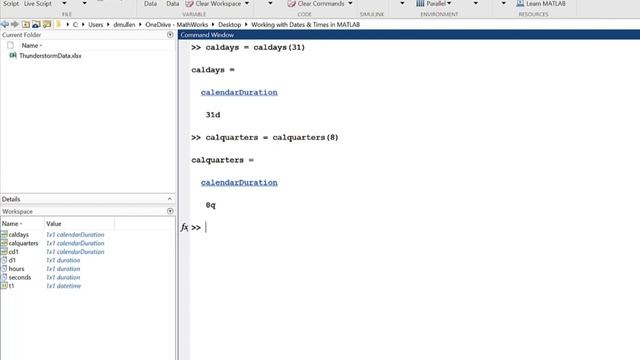Go back using the address bar's back arrow
Viewport: 640px width, 360px height.
coord(5,24)
